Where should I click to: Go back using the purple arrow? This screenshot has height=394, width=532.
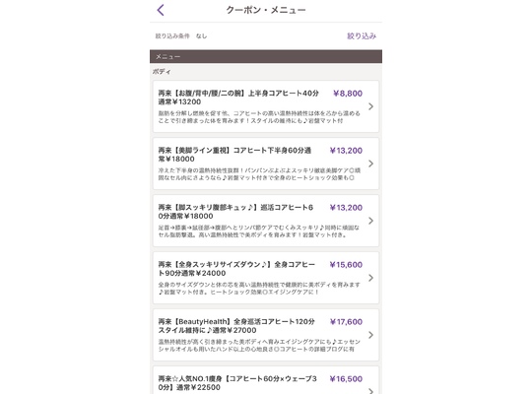click(161, 10)
